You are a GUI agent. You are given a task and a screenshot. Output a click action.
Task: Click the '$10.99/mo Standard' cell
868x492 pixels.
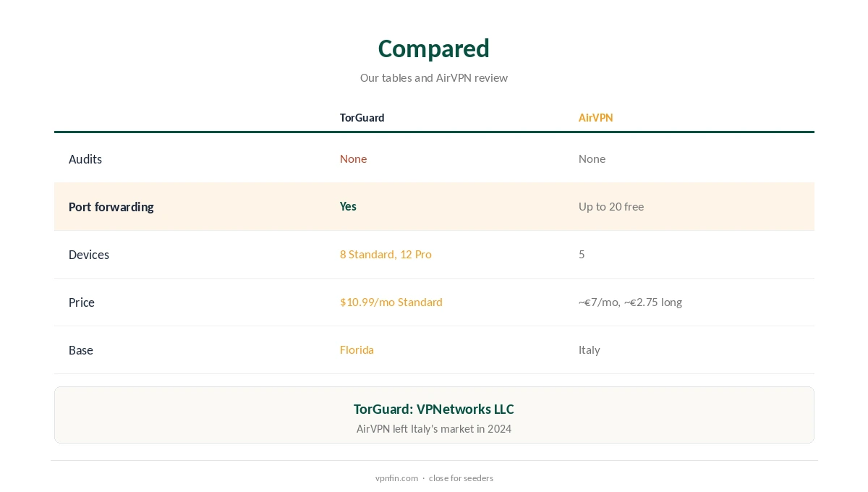tap(391, 302)
